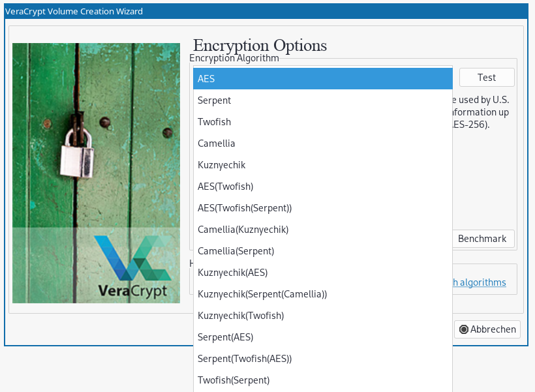This screenshot has height=392, width=535.
Task: Open the hash algorithms information link
Action: (x=480, y=282)
